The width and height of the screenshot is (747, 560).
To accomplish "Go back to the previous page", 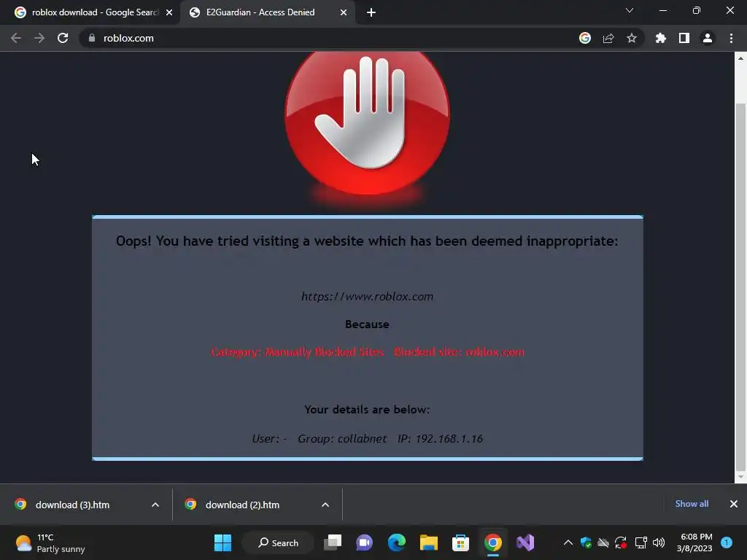I will pyautogui.click(x=16, y=38).
